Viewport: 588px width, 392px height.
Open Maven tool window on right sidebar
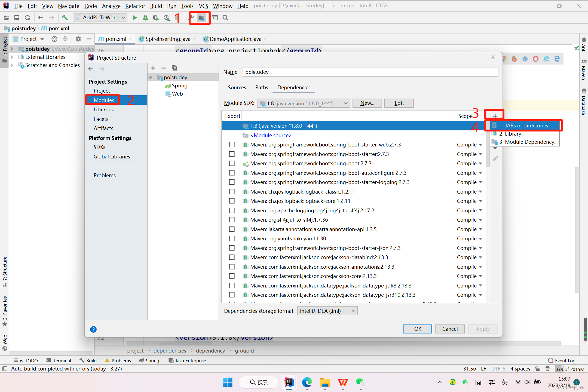584,69
